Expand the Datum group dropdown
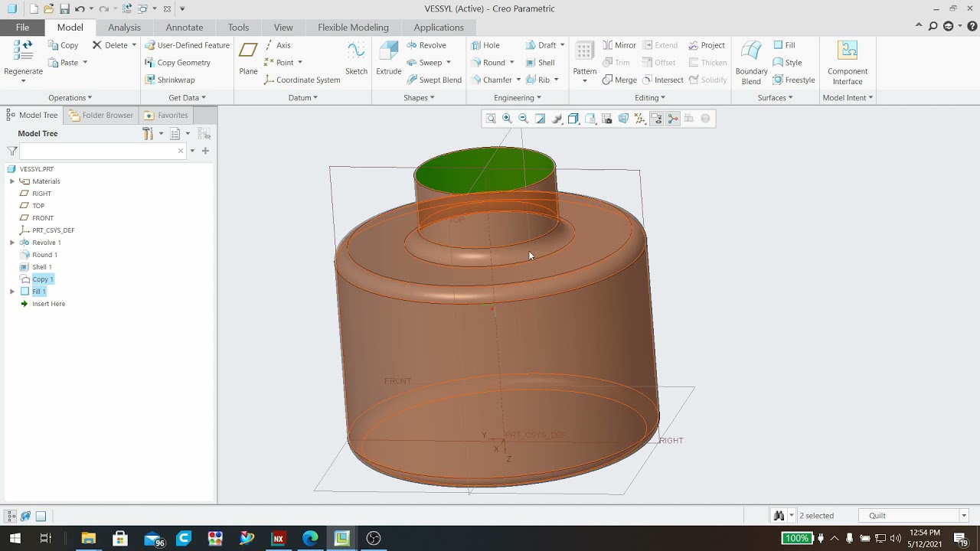 [302, 98]
